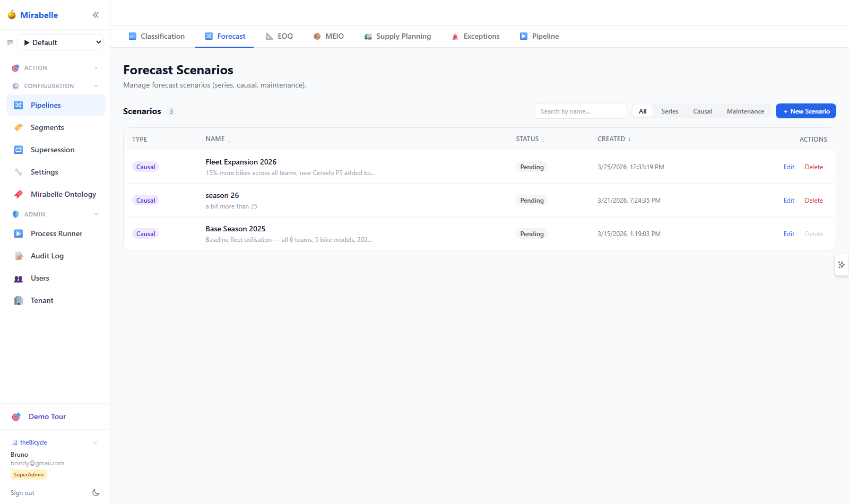Focus the Search by name field
Viewport: 849px width, 504px height.
(x=581, y=111)
